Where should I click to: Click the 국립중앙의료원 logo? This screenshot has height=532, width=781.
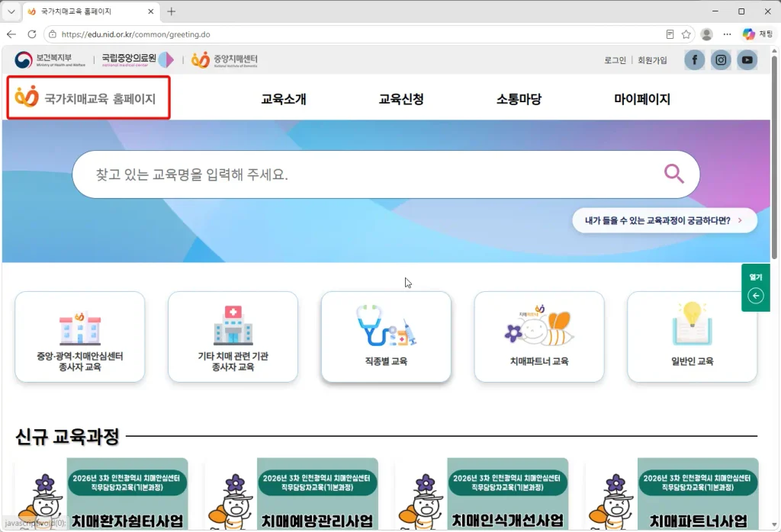click(138, 59)
